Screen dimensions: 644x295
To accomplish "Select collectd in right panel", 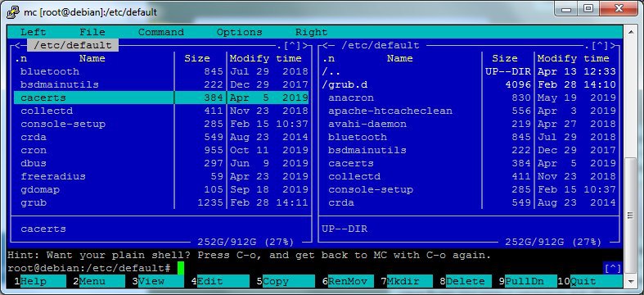I will click(469, 176).
